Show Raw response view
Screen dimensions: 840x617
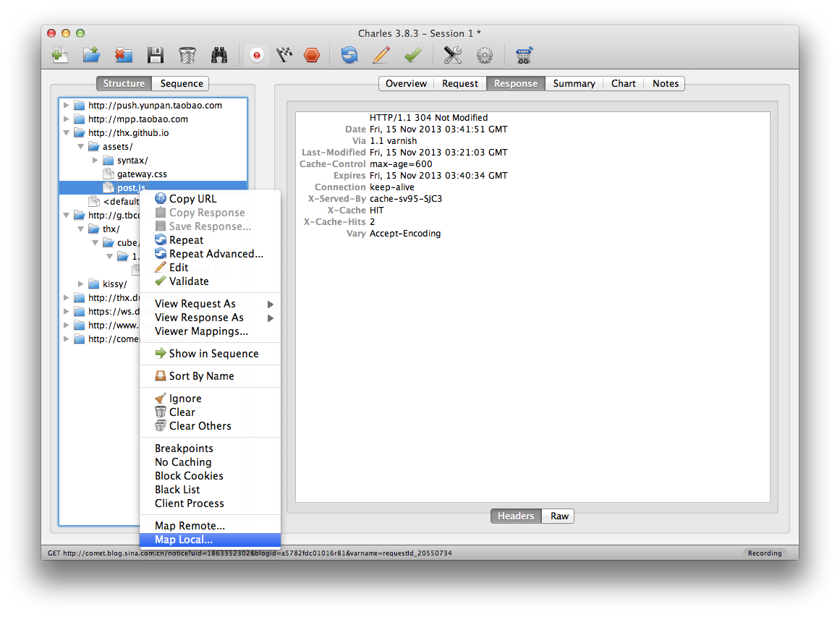pyautogui.click(x=559, y=516)
